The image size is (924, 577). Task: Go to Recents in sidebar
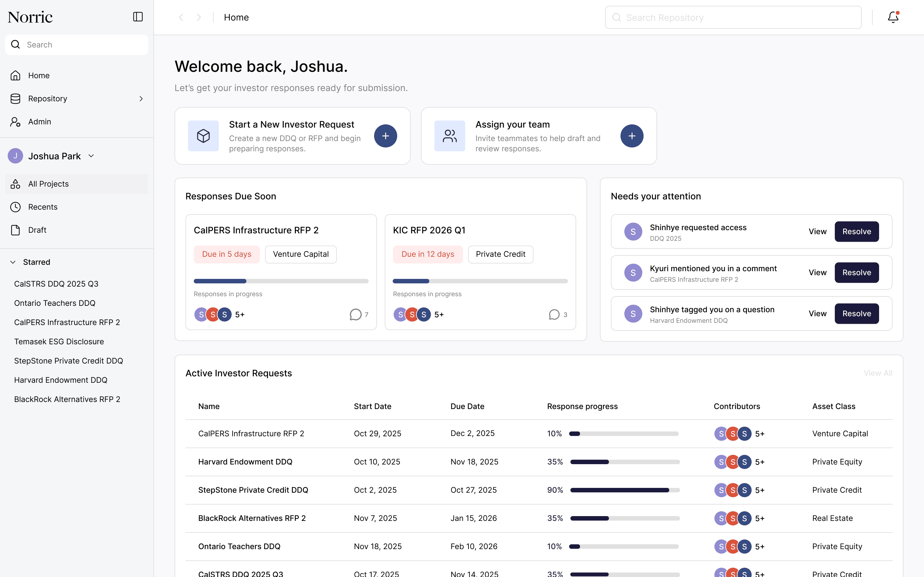click(x=43, y=207)
